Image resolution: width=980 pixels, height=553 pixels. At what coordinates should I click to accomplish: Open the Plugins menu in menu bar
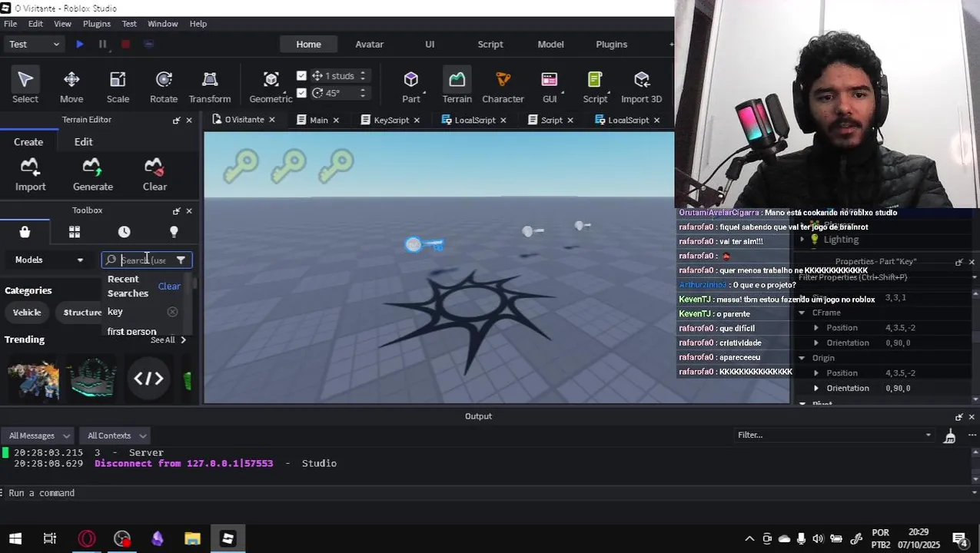(97, 24)
